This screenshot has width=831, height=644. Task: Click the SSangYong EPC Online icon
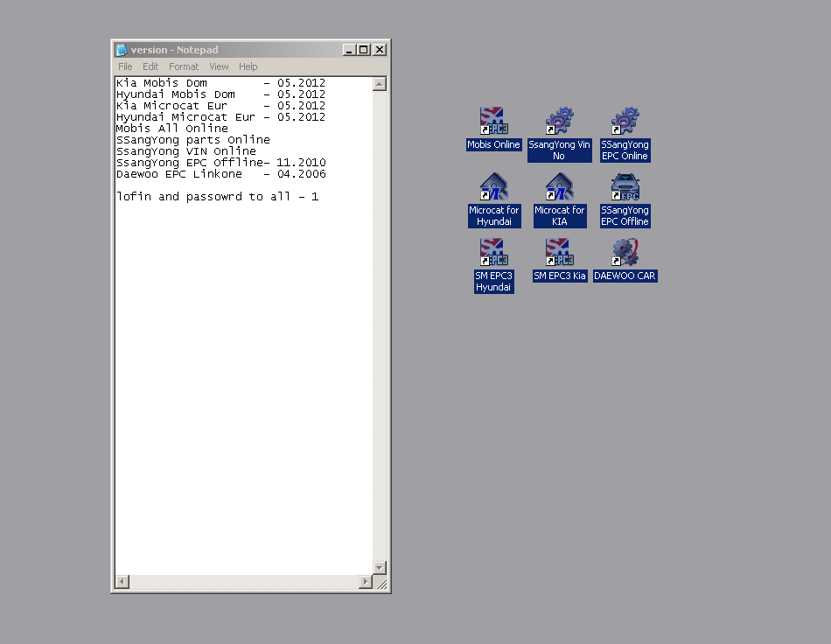tap(625, 121)
